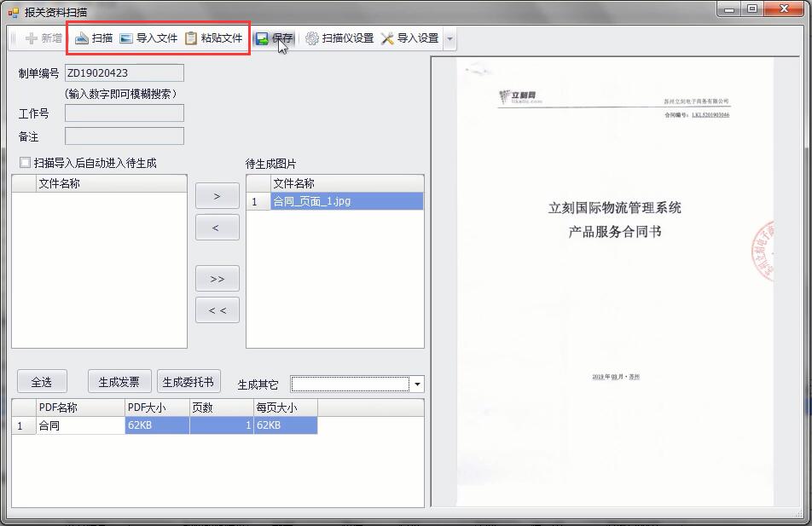
Task: Select the 合同 PDF name cell
Action: (80, 425)
